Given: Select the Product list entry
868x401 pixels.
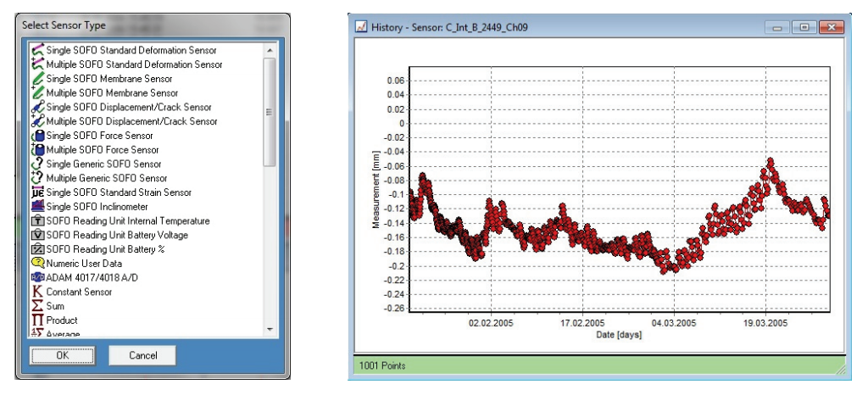Looking at the screenshot, I should pyautogui.click(x=62, y=320).
